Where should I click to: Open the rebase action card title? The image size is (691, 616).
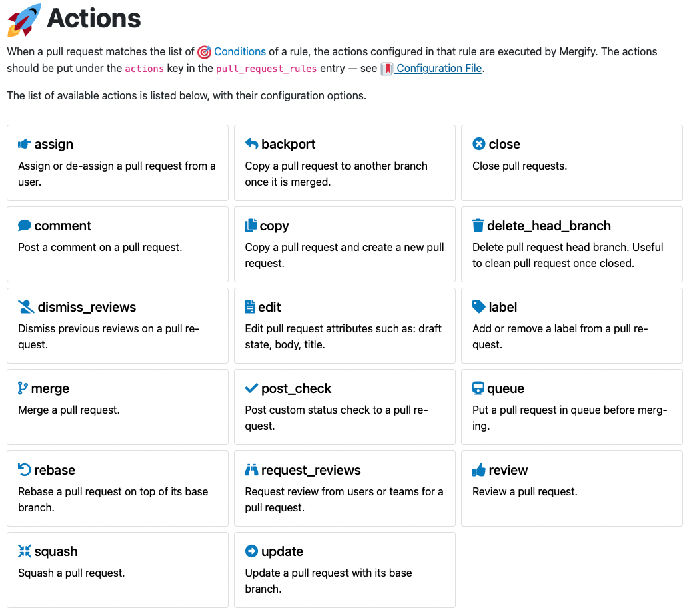(x=55, y=470)
